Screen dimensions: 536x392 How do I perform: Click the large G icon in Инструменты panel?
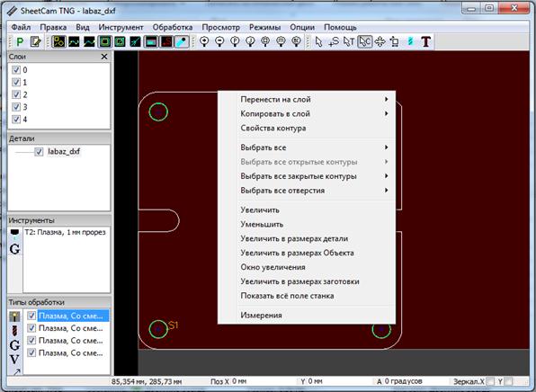pos(14,249)
